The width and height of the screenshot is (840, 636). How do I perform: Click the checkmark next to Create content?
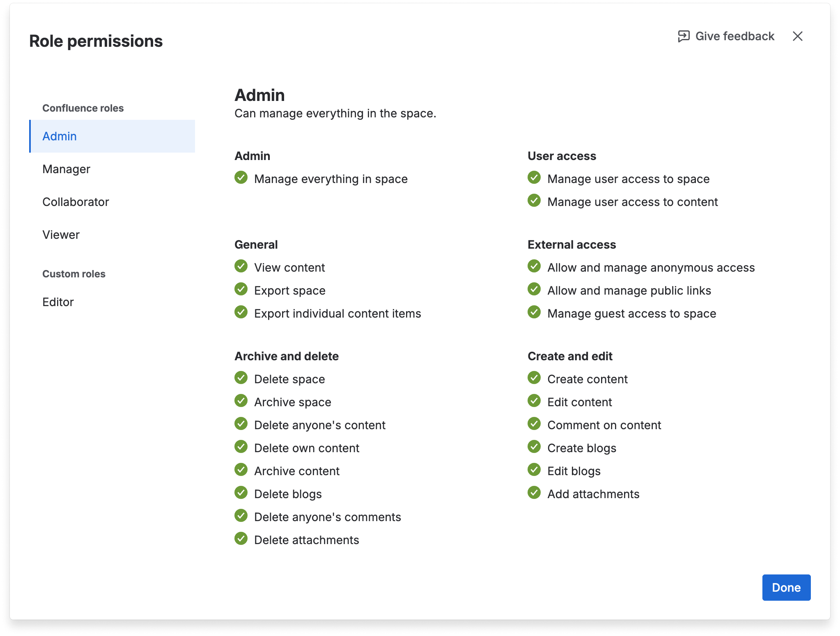click(x=534, y=377)
